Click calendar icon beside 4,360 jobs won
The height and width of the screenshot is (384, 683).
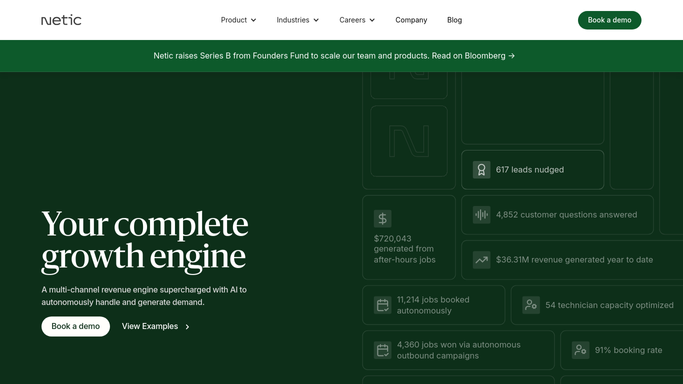coord(382,350)
